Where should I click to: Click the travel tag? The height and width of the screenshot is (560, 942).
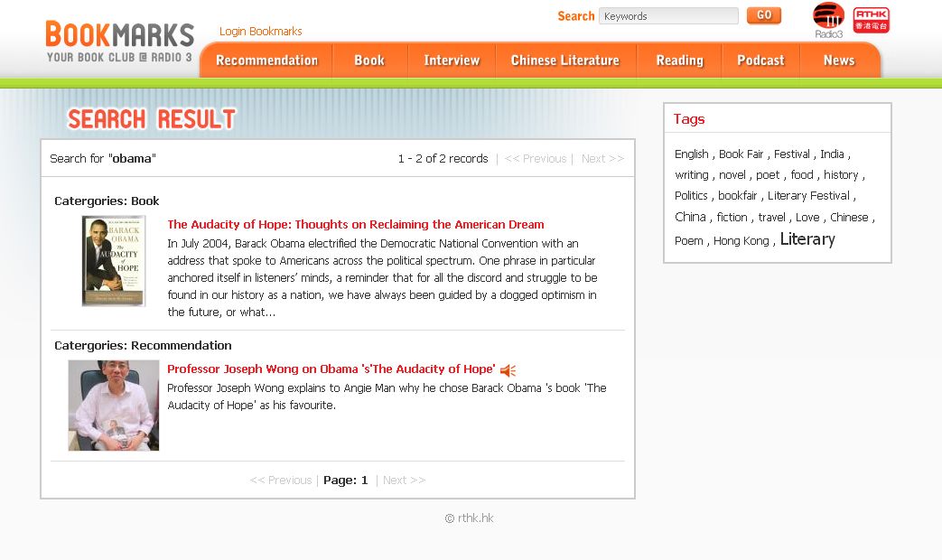tap(771, 217)
